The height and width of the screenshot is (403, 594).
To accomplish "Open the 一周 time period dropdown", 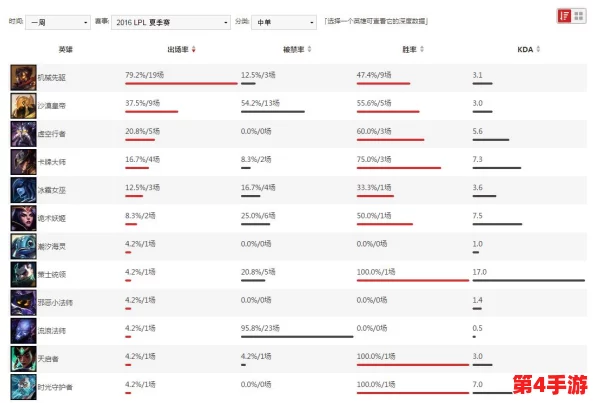I will 58,22.
